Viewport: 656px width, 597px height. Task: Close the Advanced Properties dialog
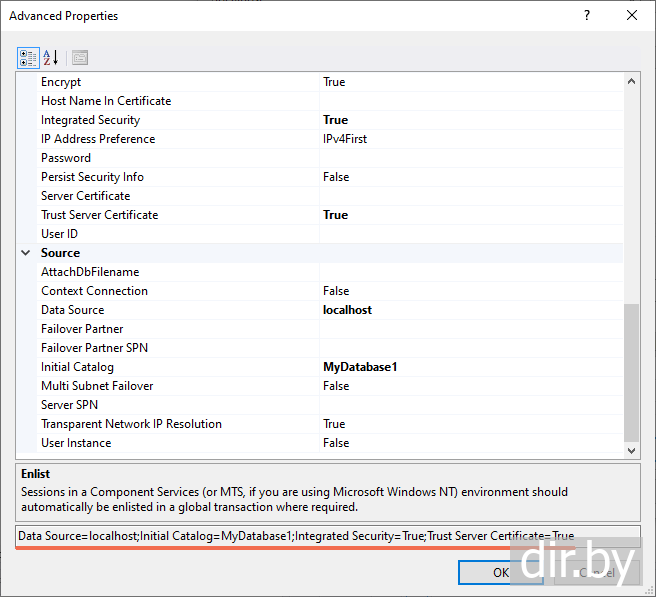tap(631, 16)
